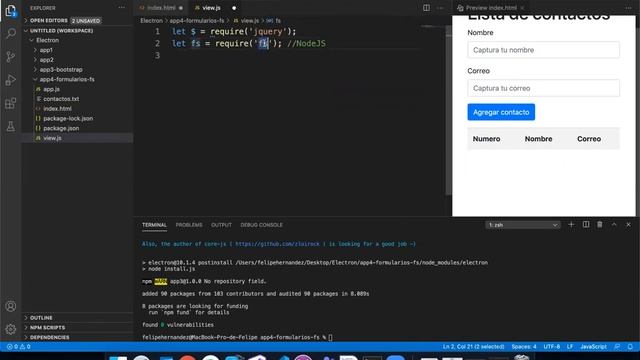This screenshot has height=360, width=640.
Task: Close the Preview index.html tab
Action: click(522, 8)
